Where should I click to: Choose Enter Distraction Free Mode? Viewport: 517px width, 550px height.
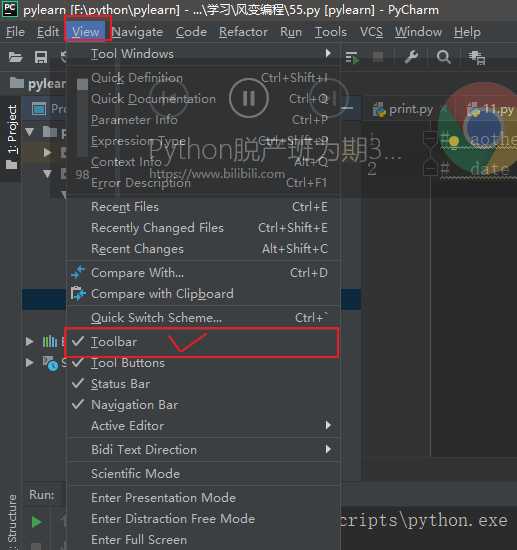pos(202,518)
